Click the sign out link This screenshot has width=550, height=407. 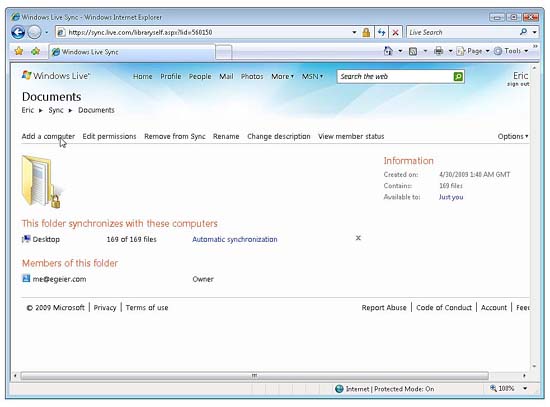[x=518, y=84]
